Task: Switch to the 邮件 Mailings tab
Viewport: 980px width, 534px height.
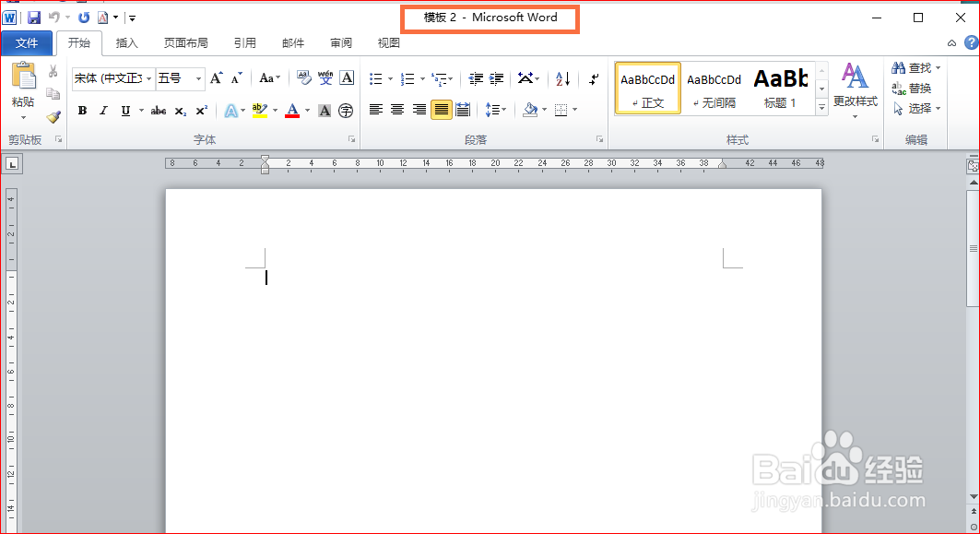Action: click(x=293, y=43)
